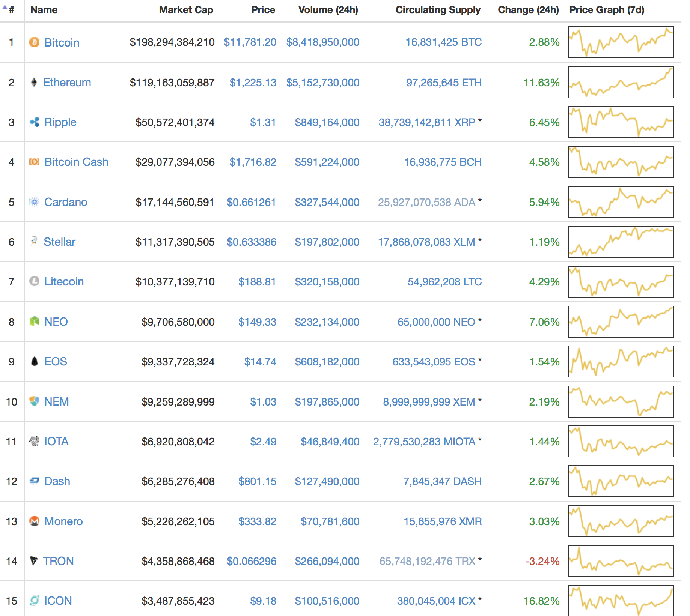Click supply 2,779,530,283 MIOTA

[424, 441]
